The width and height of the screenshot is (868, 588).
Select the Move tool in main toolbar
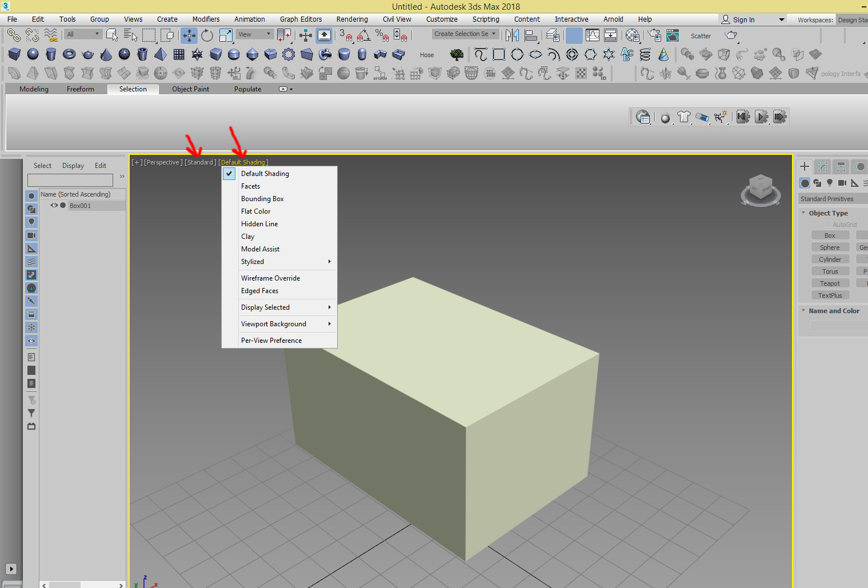189,35
